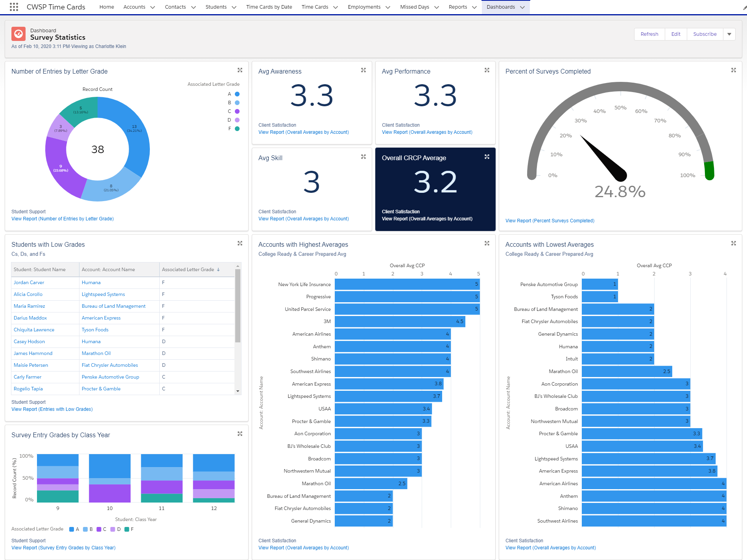Open the Maisie Petersen student link
The width and height of the screenshot is (747, 560).
pos(31,365)
